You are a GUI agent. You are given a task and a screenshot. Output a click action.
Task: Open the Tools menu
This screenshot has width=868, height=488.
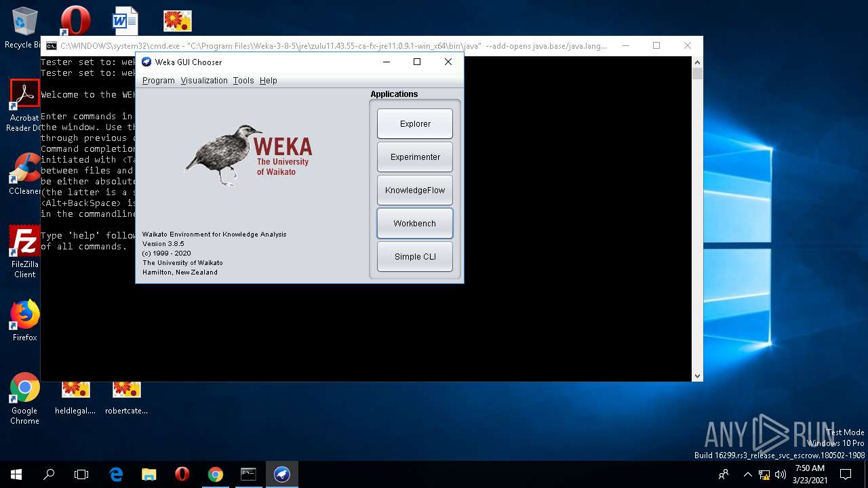(243, 81)
